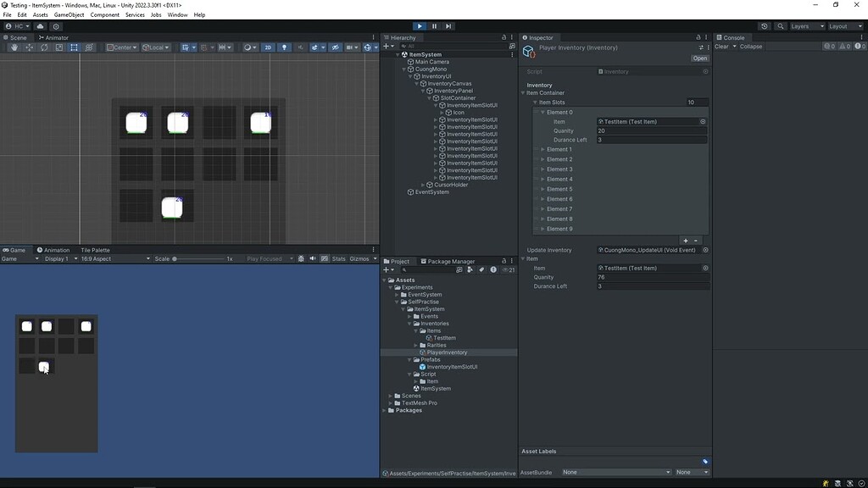Viewport: 868px width, 488px height.
Task: Click Open in the Player Inventory inspector
Action: pyautogui.click(x=699, y=58)
